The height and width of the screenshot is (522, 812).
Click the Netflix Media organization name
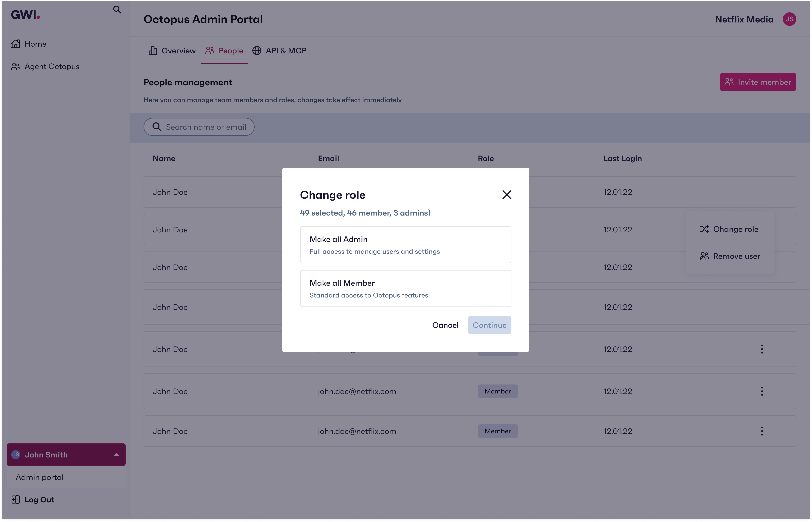[744, 19]
